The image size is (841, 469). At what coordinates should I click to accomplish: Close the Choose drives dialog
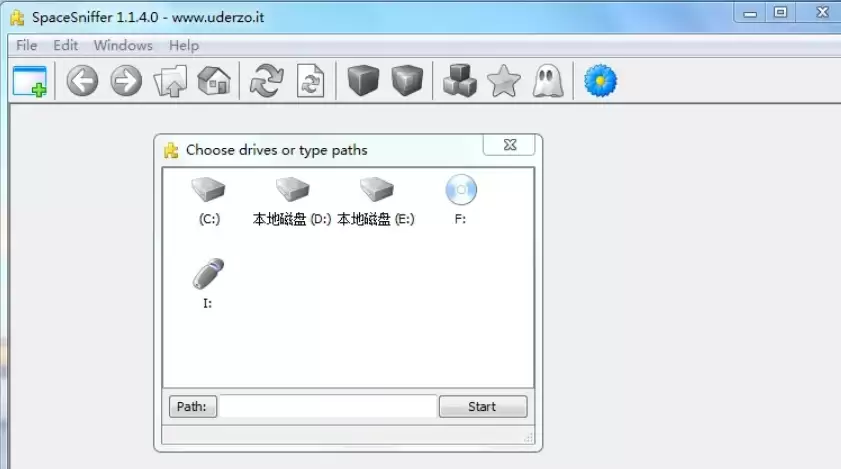click(509, 145)
